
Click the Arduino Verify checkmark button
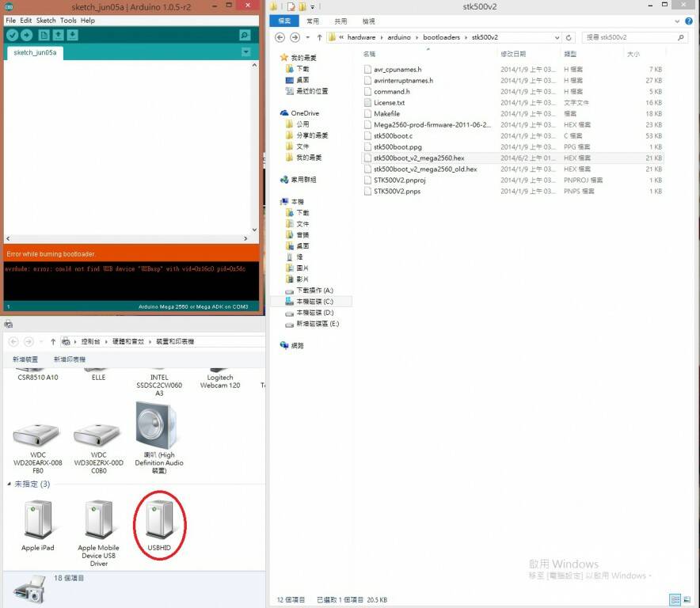pos(12,35)
